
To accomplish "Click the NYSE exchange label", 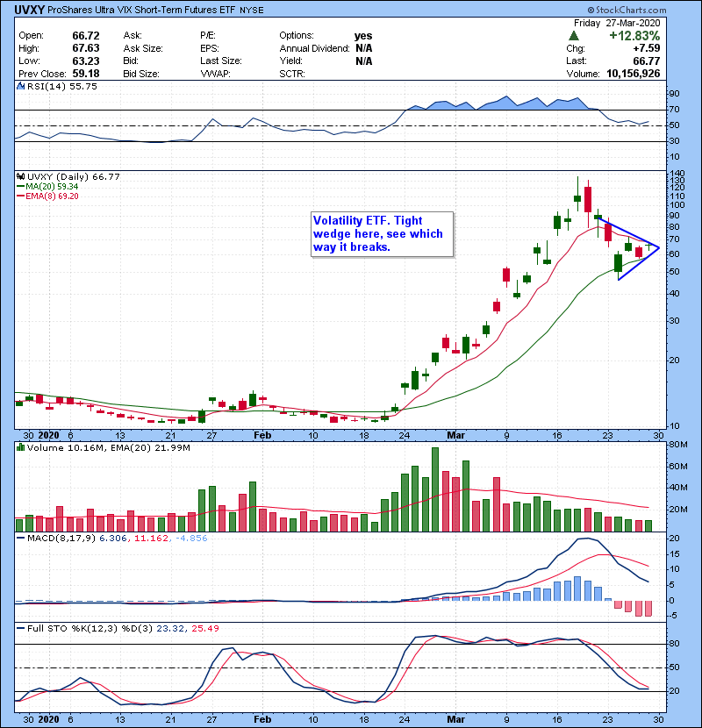I will [251, 11].
